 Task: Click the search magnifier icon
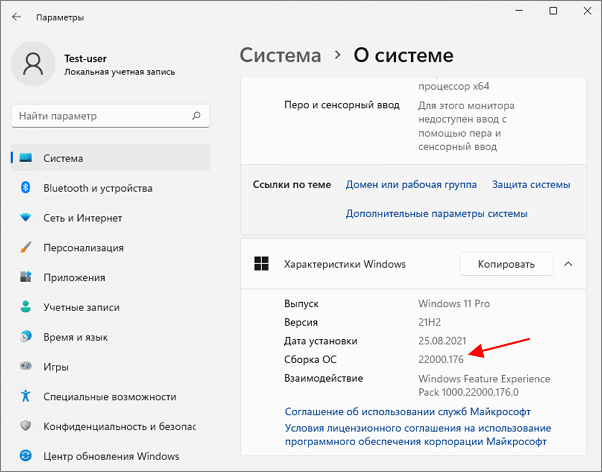pos(196,115)
